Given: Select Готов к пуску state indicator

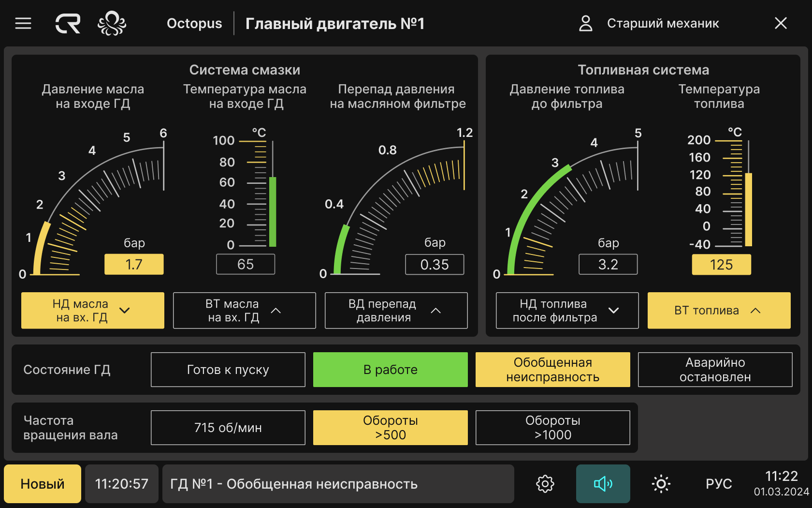Looking at the screenshot, I should pyautogui.click(x=228, y=370).
